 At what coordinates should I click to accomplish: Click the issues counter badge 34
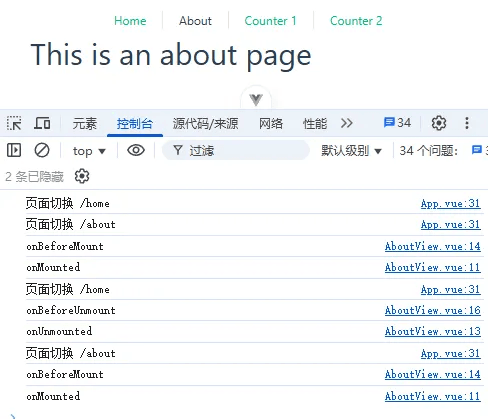(x=397, y=123)
